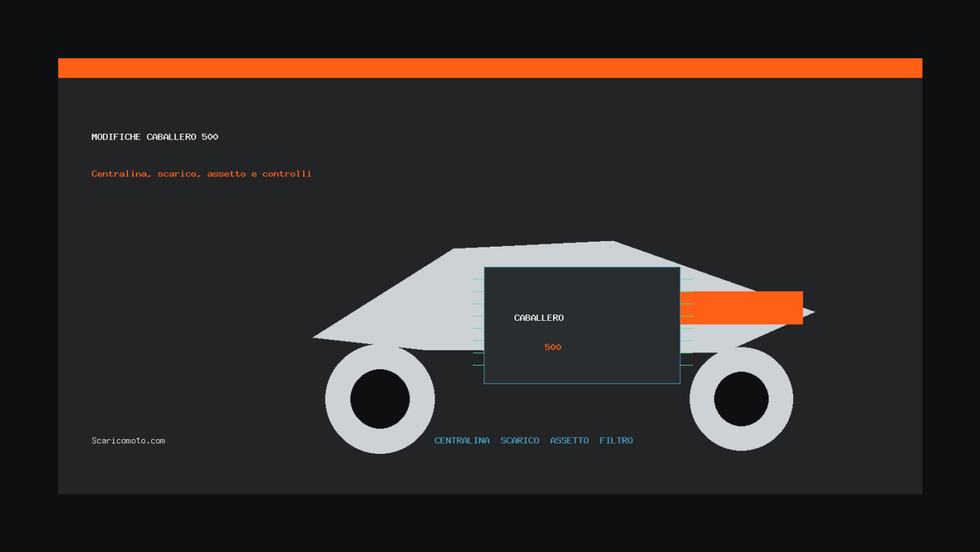
Task: Select the SCARICO label
Action: click(x=519, y=441)
